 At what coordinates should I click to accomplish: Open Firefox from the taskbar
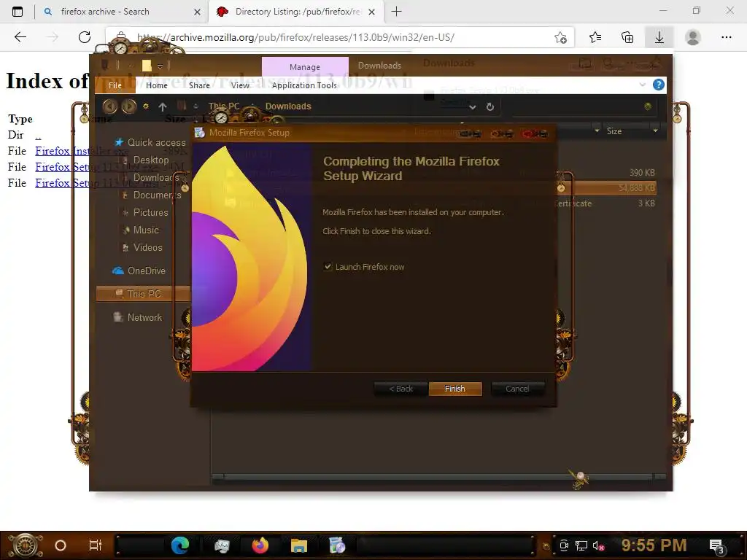point(260,545)
